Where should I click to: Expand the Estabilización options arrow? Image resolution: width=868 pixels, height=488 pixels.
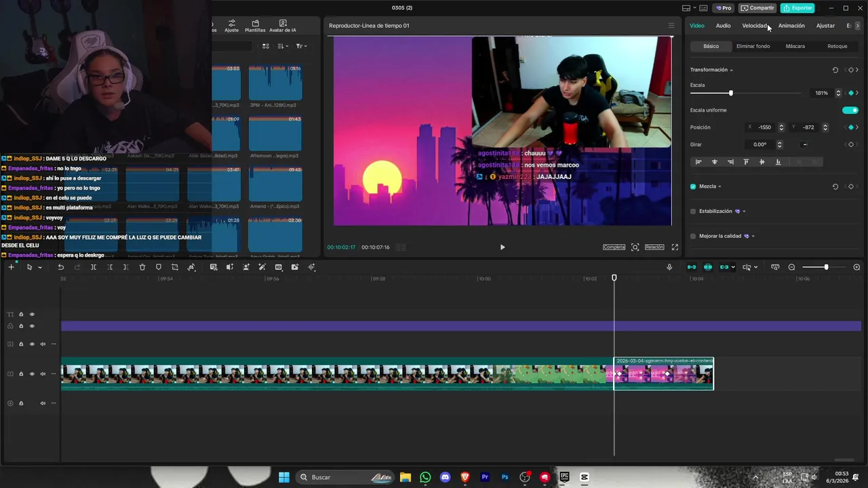[x=744, y=211]
